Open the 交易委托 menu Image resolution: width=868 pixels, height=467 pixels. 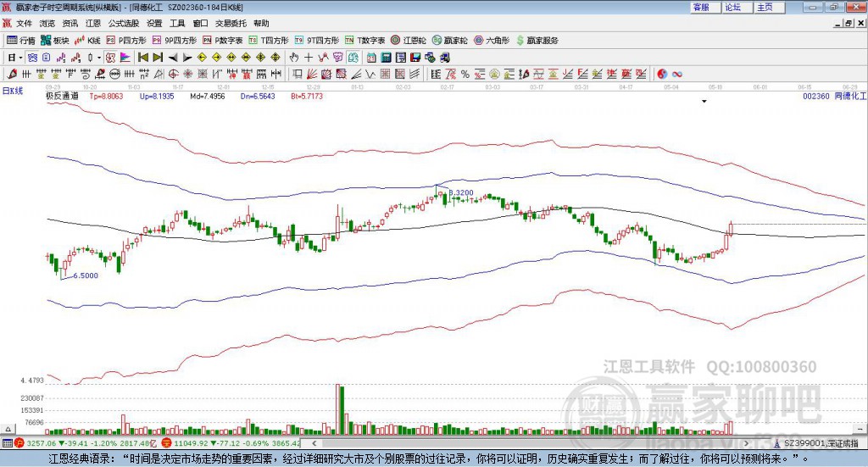pyautogui.click(x=231, y=23)
